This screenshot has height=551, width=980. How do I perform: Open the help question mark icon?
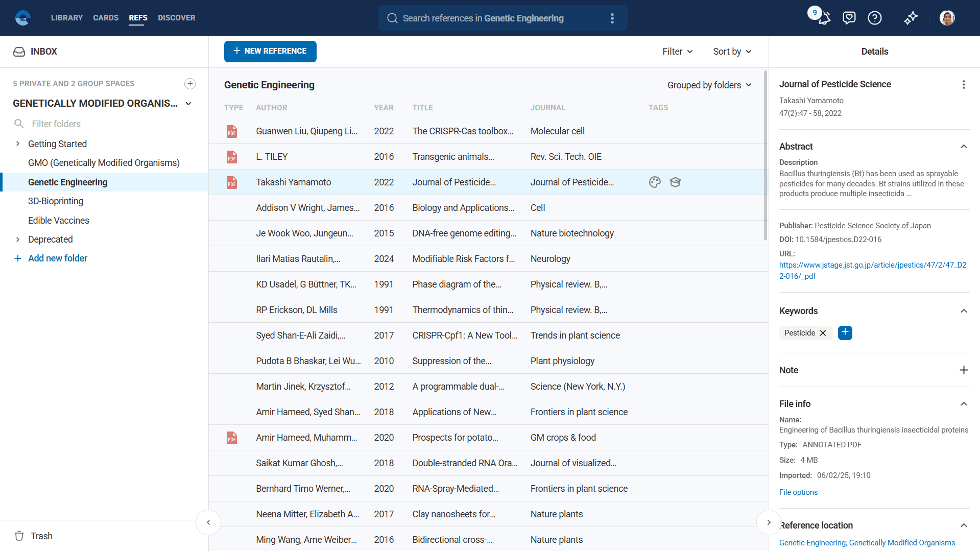(x=874, y=18)
